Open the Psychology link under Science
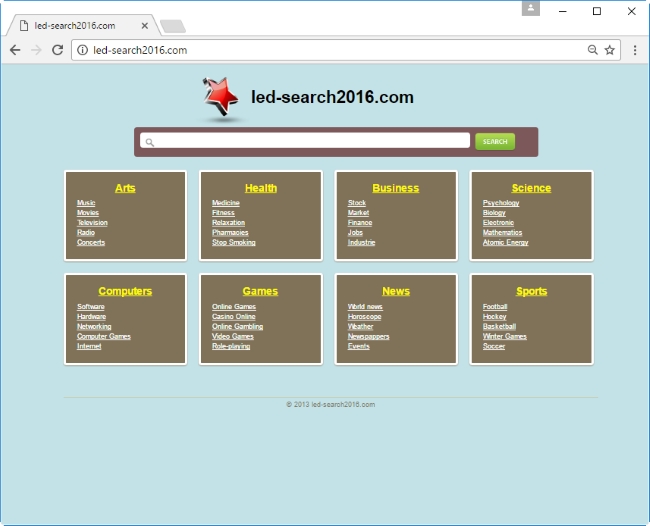The width and height of the screenshot is (650, 526). pos(501,203)
